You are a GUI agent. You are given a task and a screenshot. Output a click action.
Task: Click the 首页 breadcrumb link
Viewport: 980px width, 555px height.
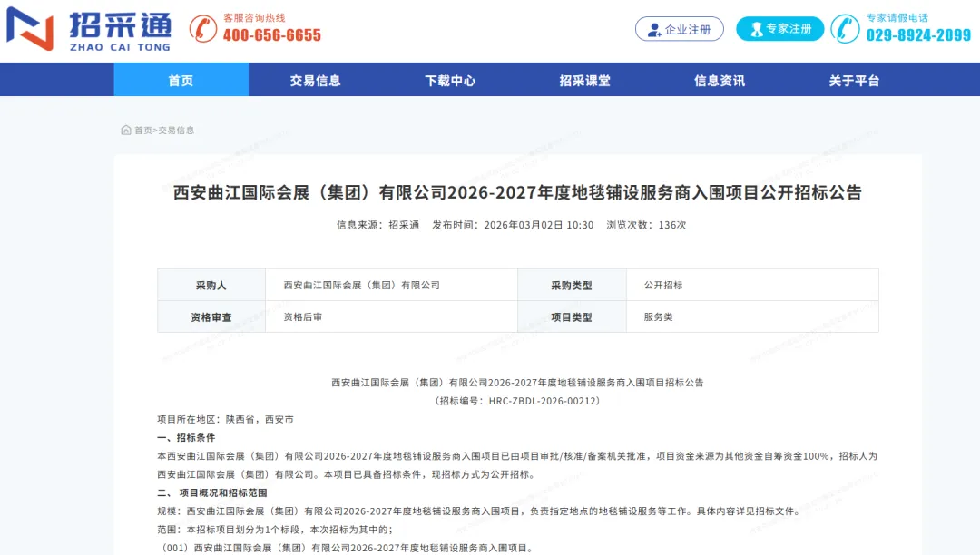(x=143, y=131)
